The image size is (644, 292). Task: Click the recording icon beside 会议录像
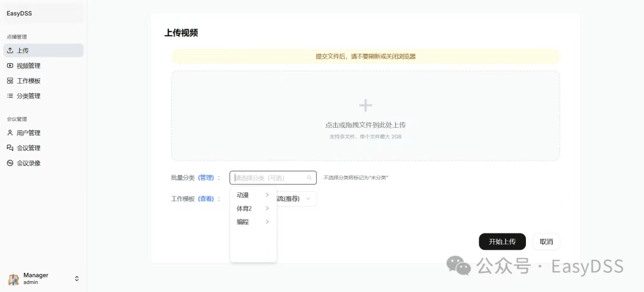(10, 163)
